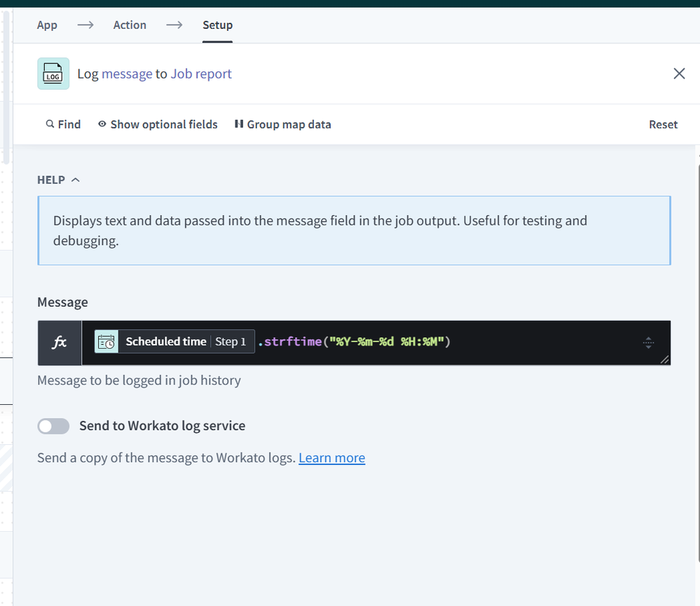Click the Reset button

(663, 125)
